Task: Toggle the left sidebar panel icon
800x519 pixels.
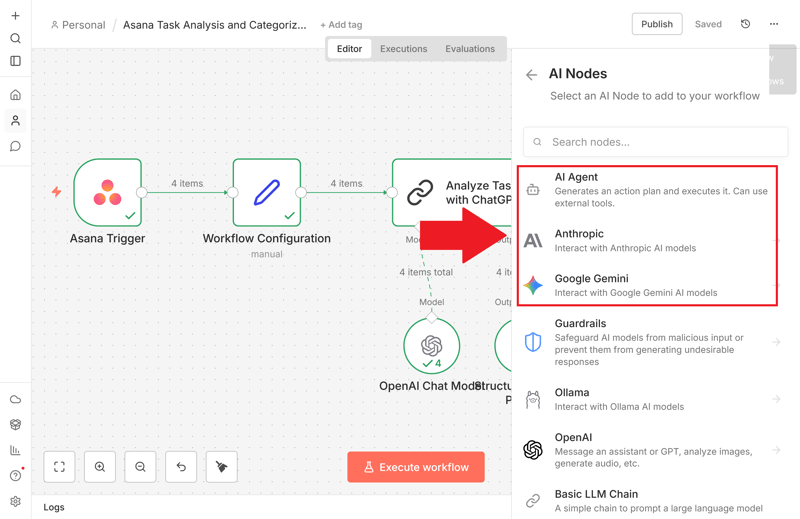Action: click(15, 61)
